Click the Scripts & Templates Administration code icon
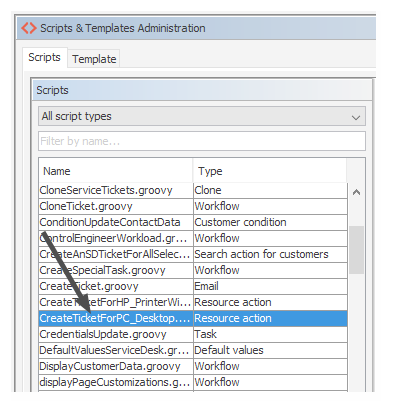The height and width of the screenshot is (413, 393). 29,28
